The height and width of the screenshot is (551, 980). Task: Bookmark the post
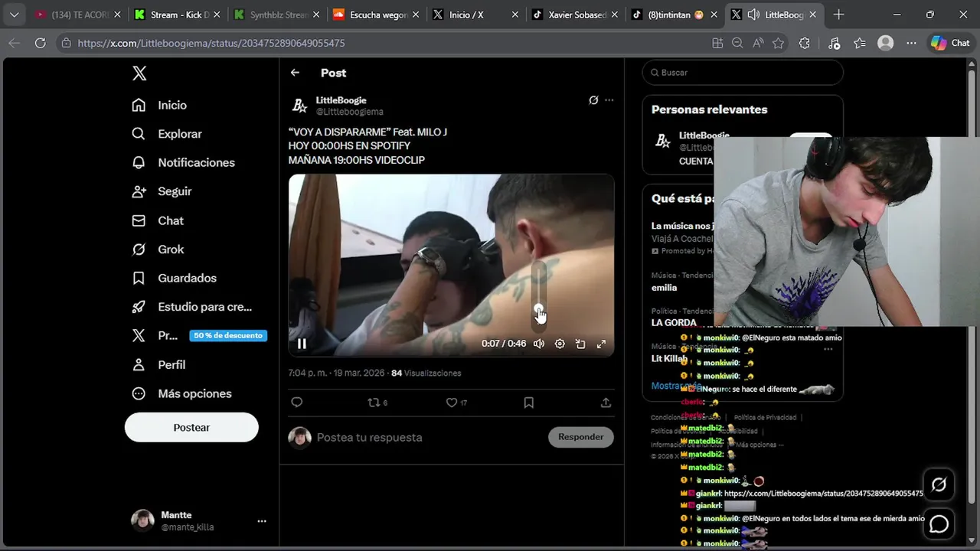[528, 403]
